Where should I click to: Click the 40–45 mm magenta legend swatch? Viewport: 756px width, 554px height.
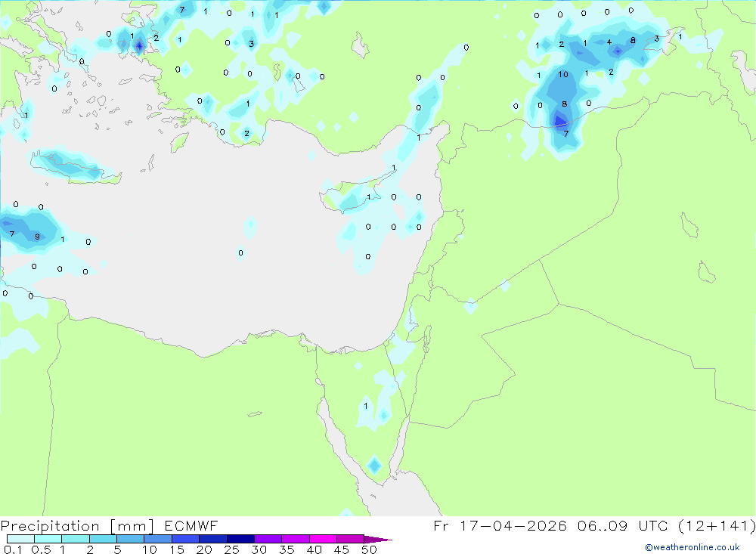pyautogui.click(x=323, y=539)
